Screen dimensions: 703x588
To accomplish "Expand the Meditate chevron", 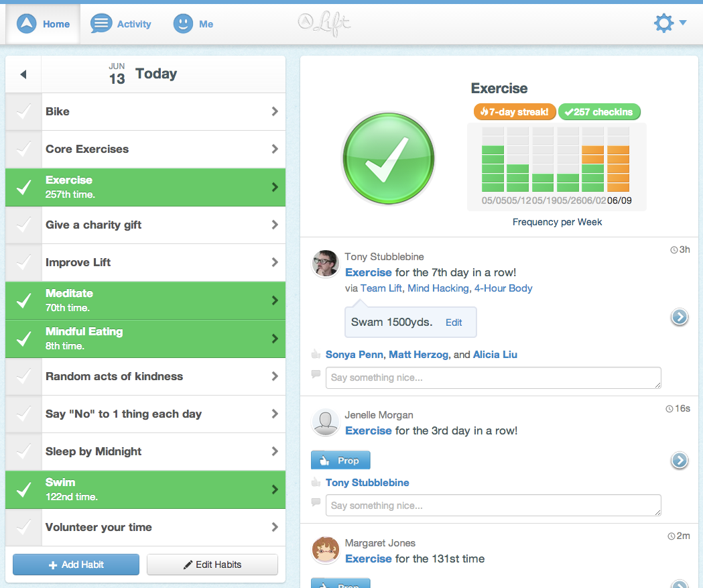I will click(275, 300).
